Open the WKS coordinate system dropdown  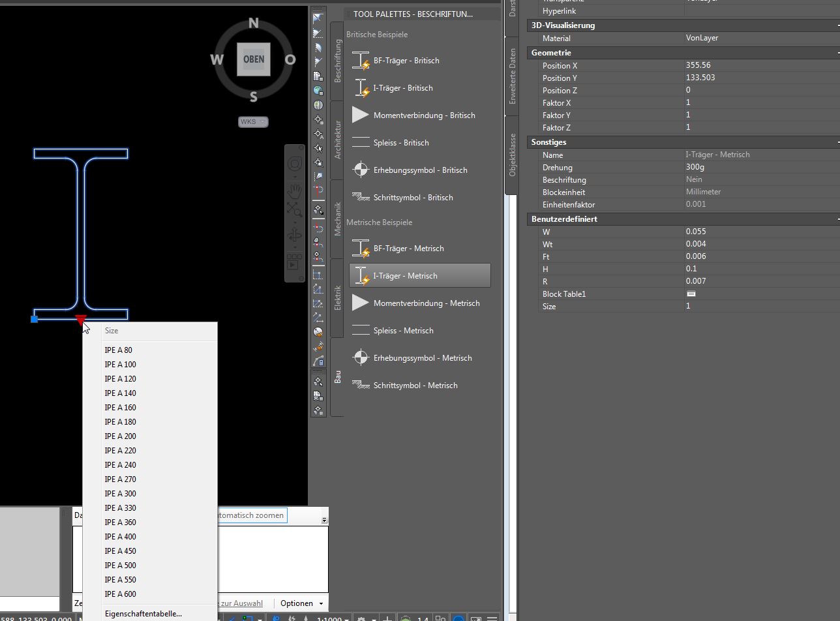coord(253,122)
